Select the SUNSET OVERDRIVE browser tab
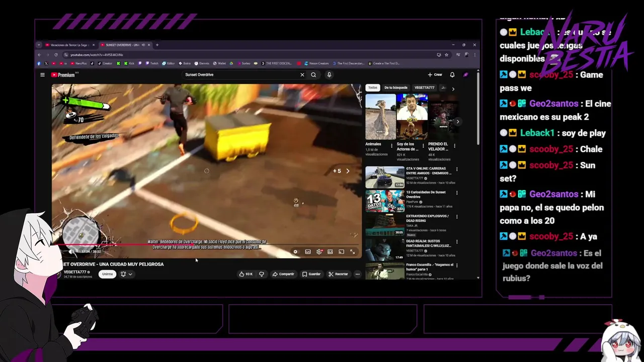644x362 pixels. [124, 45]
